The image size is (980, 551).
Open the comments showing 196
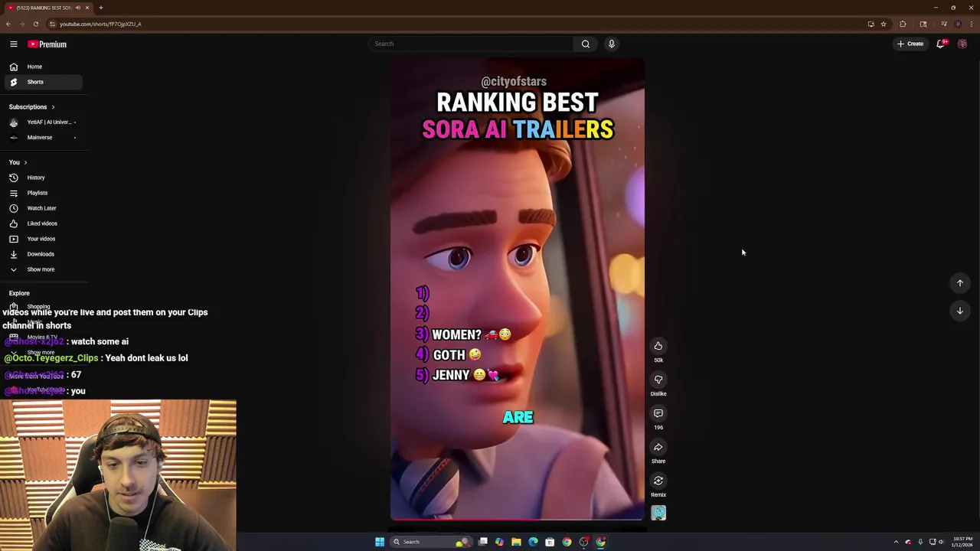658,413
